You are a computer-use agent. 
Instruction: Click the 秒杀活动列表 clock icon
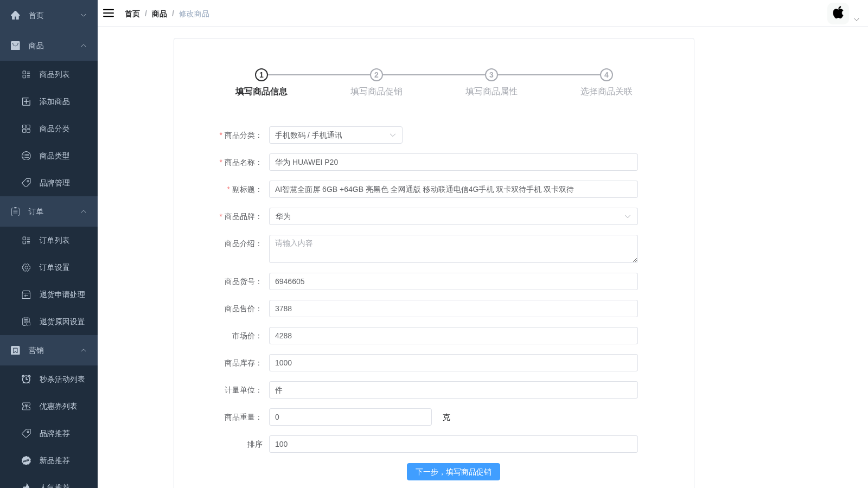coord(26,379)
